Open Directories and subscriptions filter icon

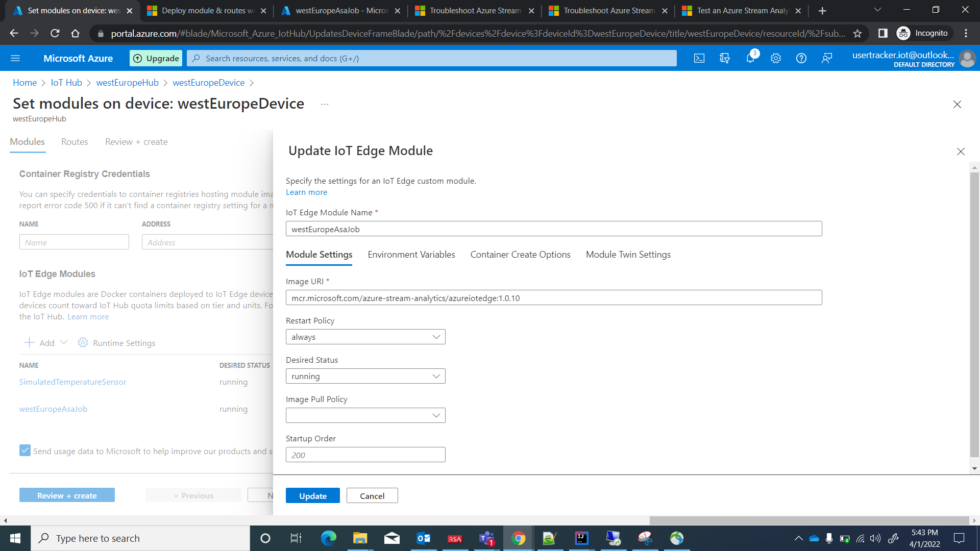point(725,59)
